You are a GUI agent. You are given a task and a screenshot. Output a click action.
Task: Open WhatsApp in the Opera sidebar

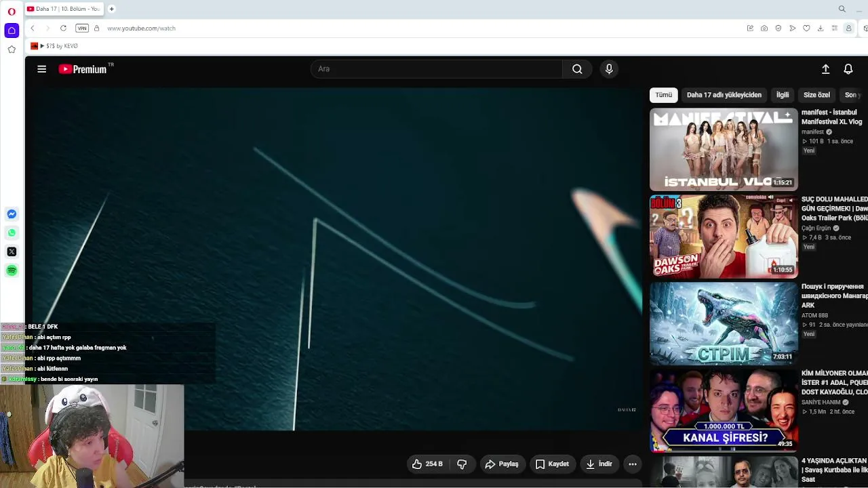click(12, 233)
